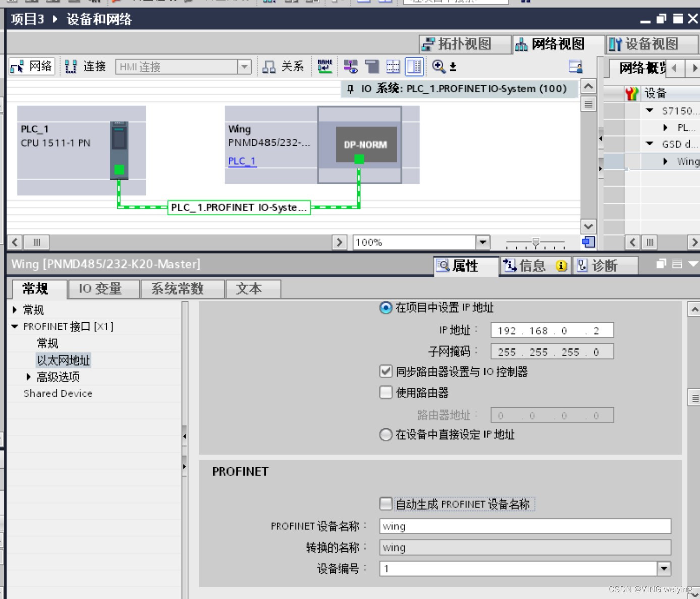Click the network view zoom slider

point(535,243)
